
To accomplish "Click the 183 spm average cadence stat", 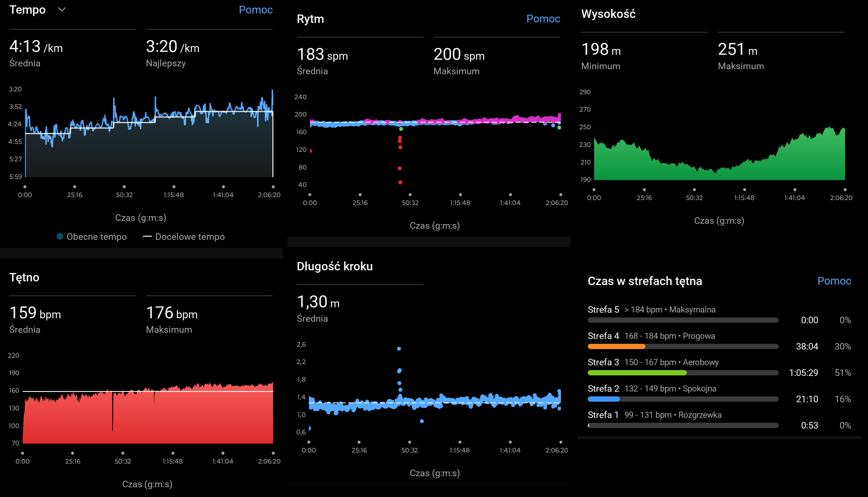I will pos(322,54).
